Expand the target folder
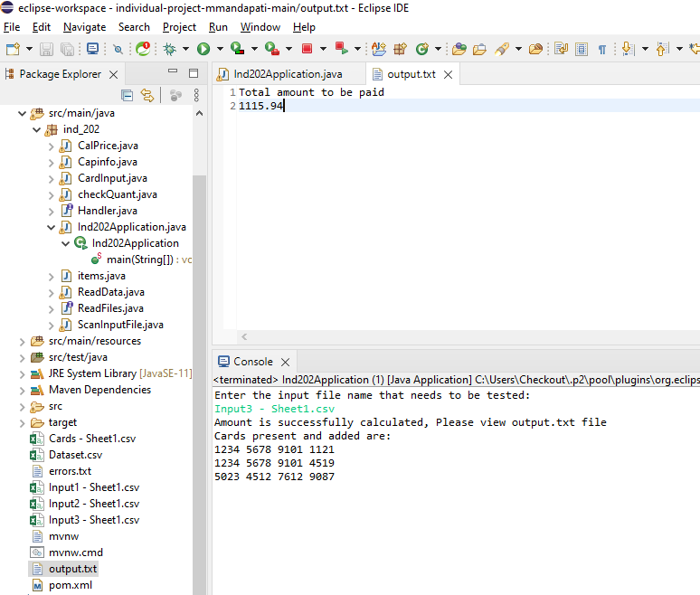 (x=22, y=423)
